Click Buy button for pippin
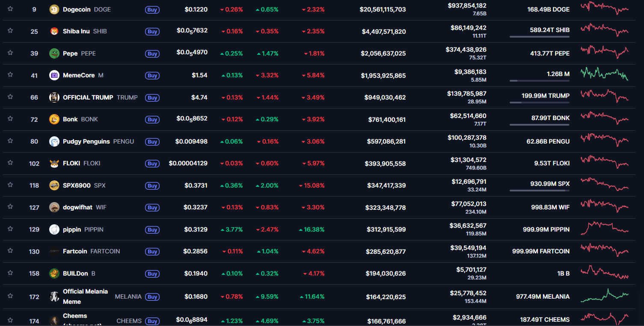The width and height of the screenshot is (644, 326). [x=152, y=230]
